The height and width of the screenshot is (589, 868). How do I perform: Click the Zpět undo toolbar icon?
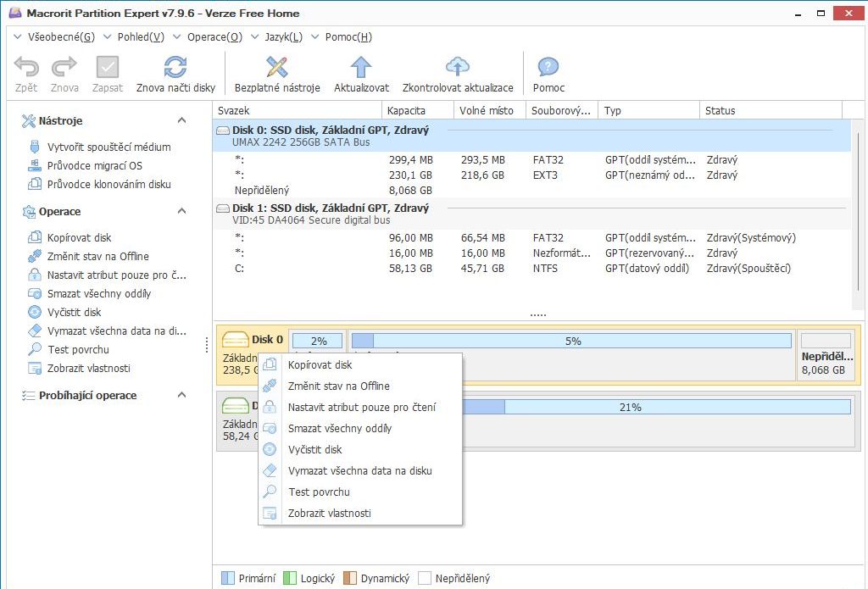tap(26, 69)
